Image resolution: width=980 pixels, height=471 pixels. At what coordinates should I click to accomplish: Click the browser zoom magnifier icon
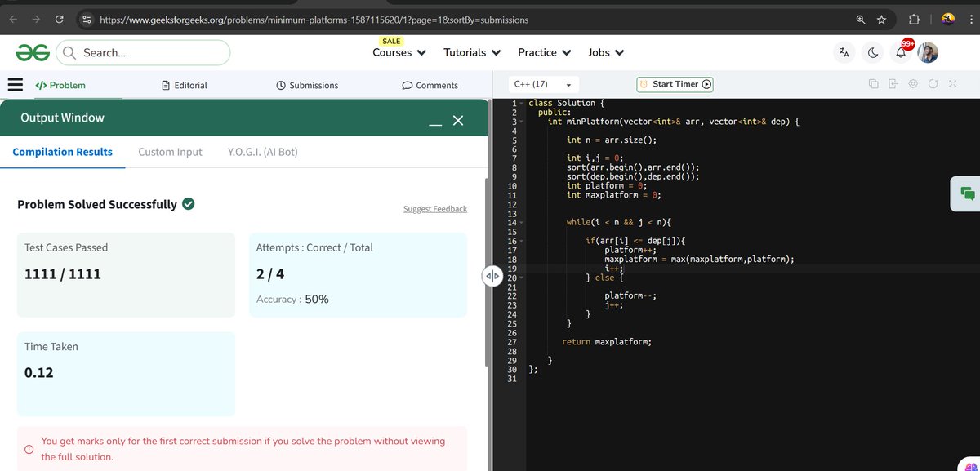861,19
